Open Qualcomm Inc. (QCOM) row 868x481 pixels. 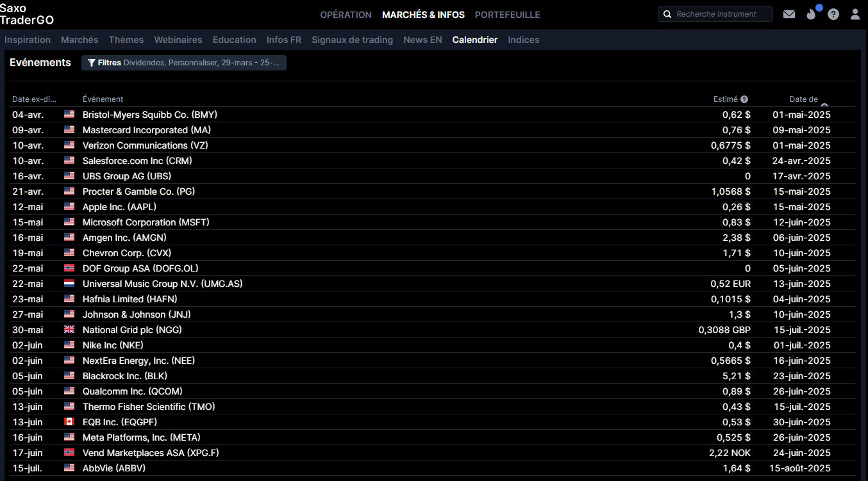pyautogui.click(x=433, y=391)
